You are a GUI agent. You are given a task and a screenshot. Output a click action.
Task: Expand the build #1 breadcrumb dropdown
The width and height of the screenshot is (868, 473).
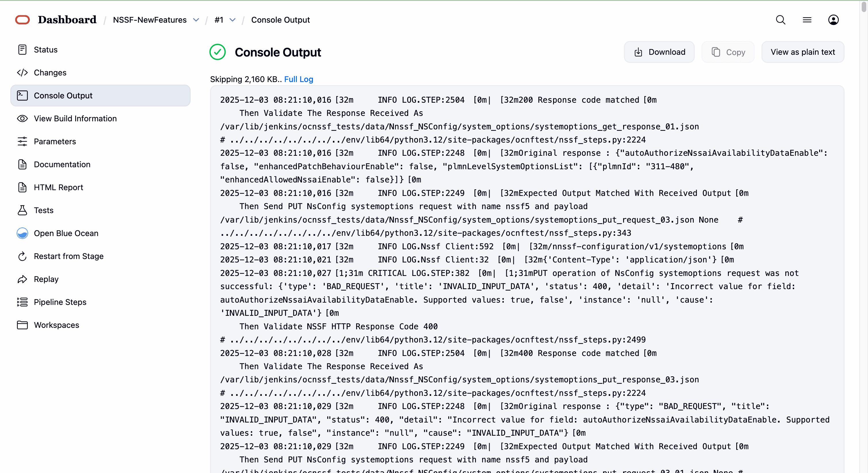232,20
